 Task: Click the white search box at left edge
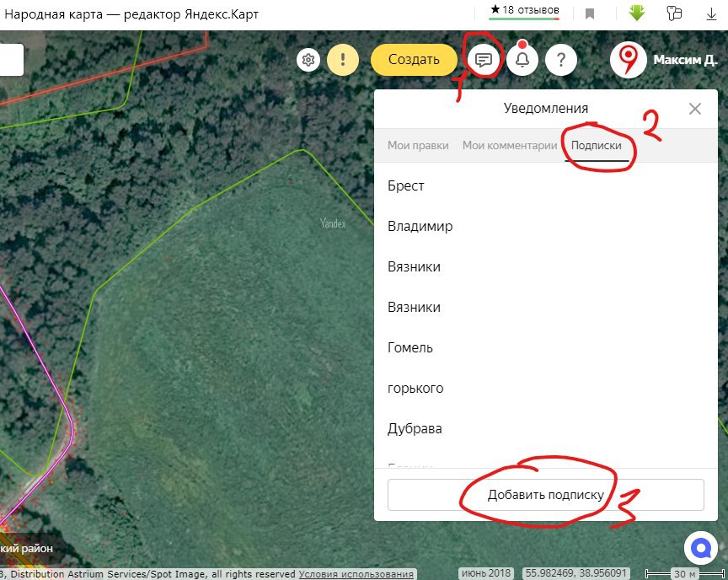tap(12, 60)
